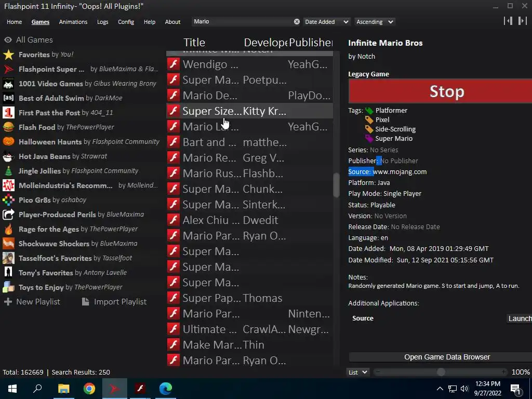Open the About tab
This screenshot has width=532, height=399.
pos(172,22)
